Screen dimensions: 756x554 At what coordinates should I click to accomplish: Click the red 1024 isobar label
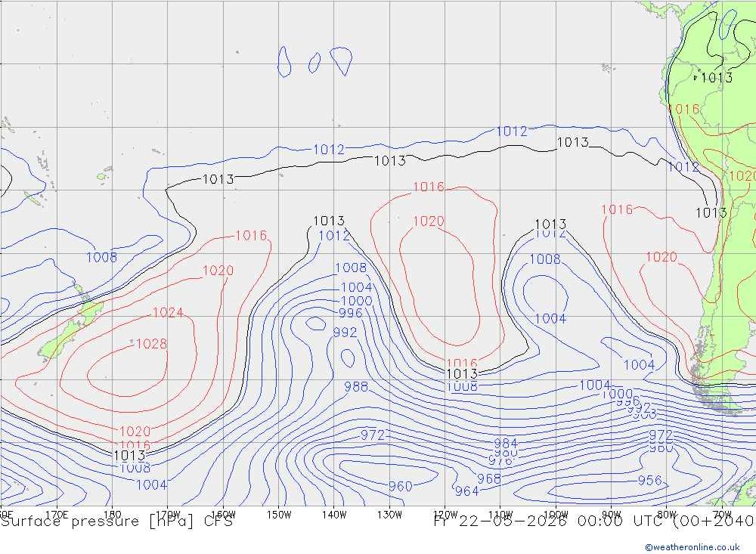coord(168,312)
